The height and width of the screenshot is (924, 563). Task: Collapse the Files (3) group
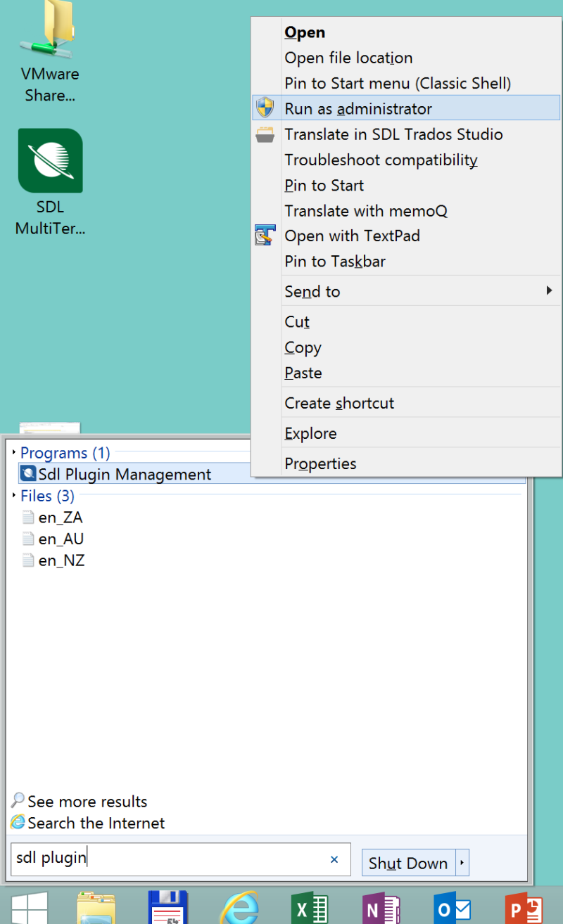(x=14, y=496)
